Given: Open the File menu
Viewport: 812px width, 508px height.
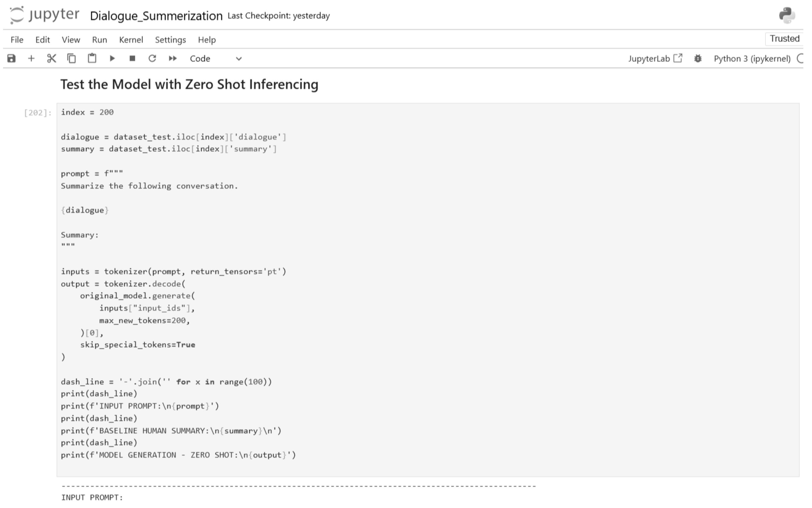Looking at the screenshot, I should tap(17, 40).
